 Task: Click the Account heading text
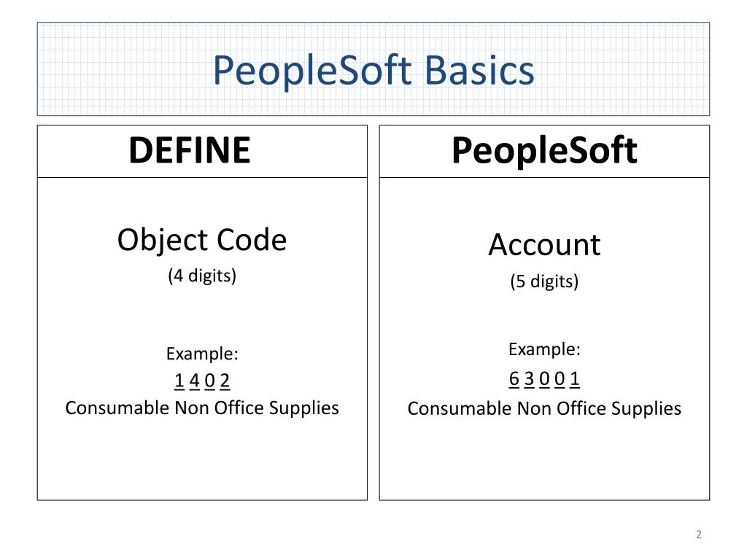click(x=544, y=245)
